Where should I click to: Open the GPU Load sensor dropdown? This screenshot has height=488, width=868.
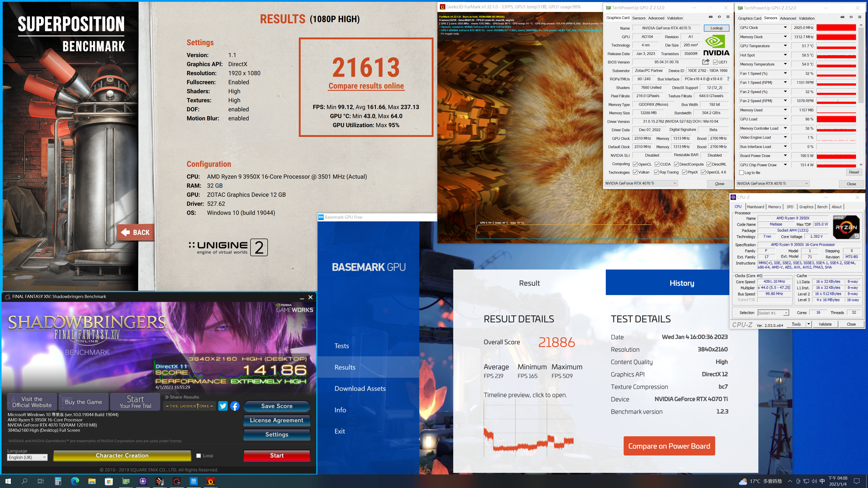pos(785,119)
